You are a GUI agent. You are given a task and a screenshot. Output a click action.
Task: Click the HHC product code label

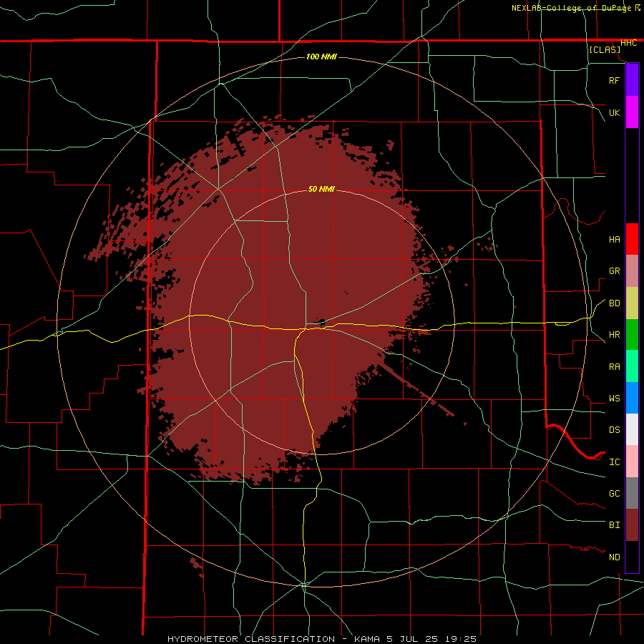tap(628, 43)
